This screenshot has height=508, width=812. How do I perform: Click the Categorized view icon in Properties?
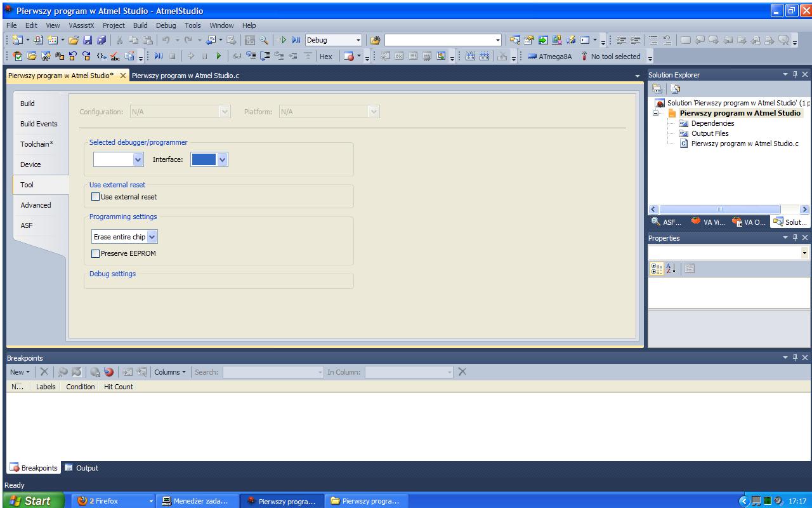tap(658, 268)
